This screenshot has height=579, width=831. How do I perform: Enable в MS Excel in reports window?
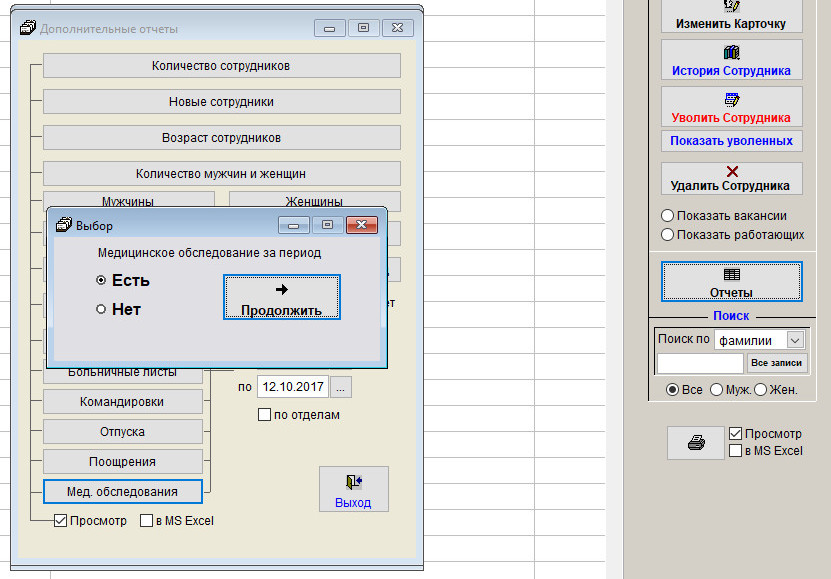click(x=146, y=521)
